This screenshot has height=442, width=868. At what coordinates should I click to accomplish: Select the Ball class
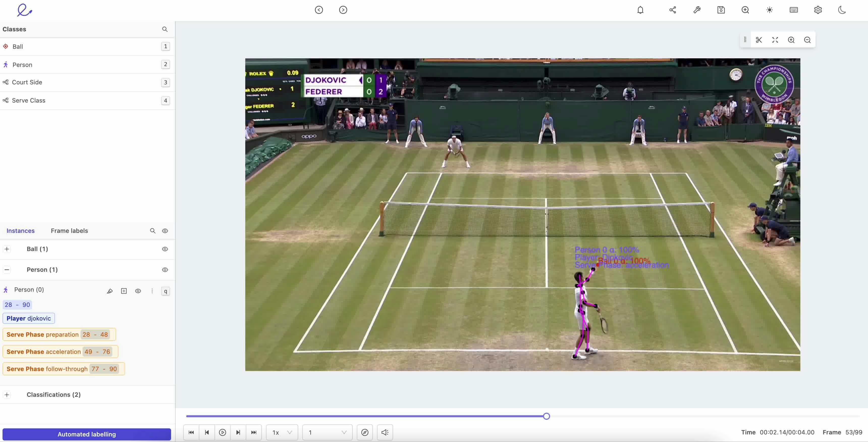coord(87,46)
